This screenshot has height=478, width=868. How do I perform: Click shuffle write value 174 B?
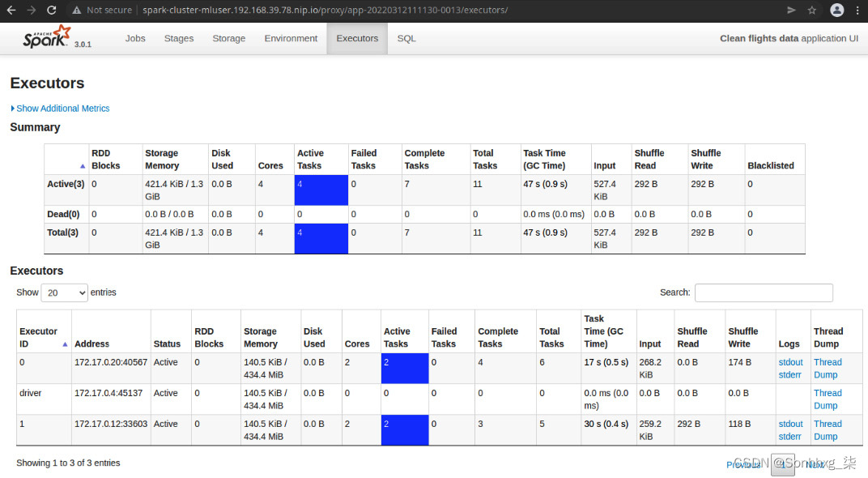click(739, 361)
